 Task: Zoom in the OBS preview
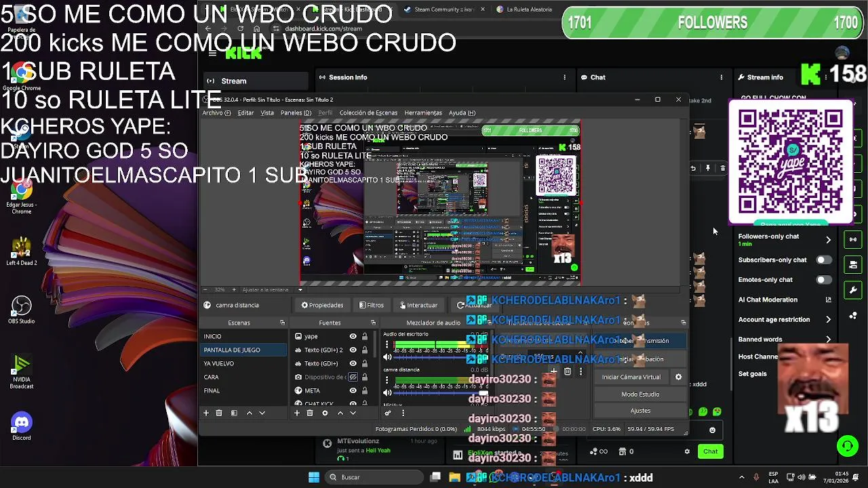tap(234, 289)
